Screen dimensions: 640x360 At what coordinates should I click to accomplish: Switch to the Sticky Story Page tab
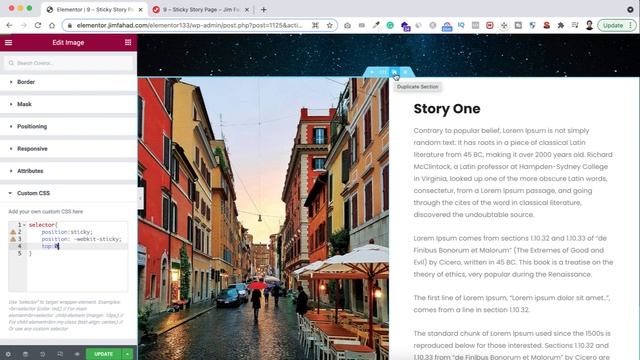pos(201,9)
